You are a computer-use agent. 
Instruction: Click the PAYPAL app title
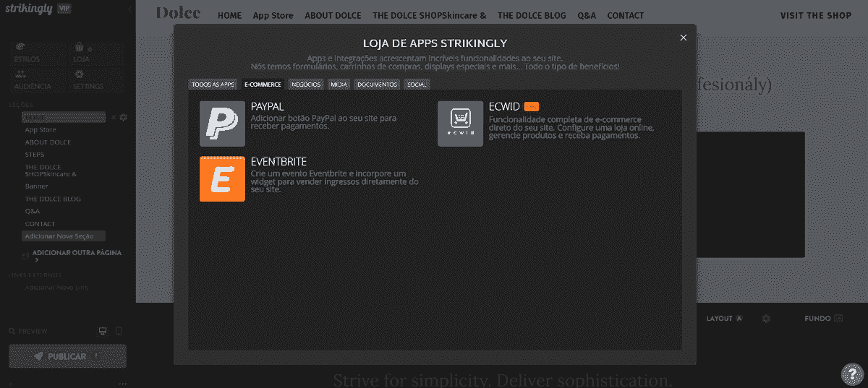(x=268, y=106)
